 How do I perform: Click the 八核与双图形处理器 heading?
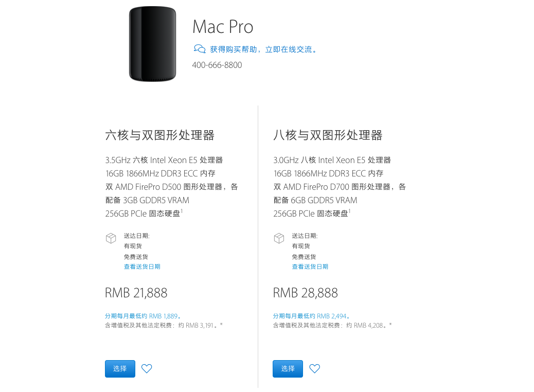[x=328, y=135]
